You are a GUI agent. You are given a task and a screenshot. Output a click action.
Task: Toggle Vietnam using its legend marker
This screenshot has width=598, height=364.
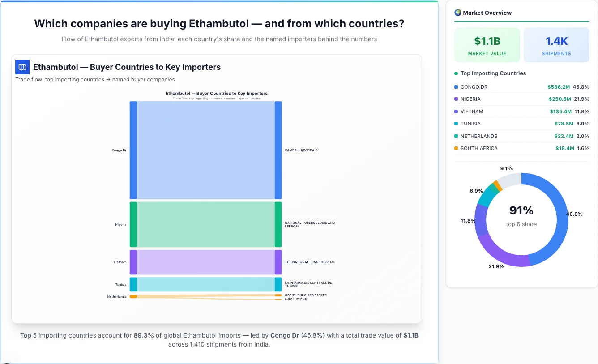pos(455,111)
